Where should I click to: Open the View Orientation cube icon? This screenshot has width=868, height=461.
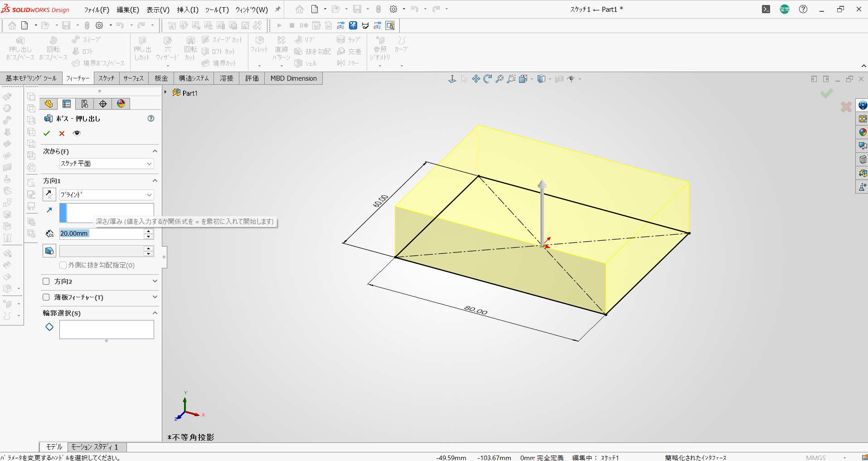click(524, 79)
